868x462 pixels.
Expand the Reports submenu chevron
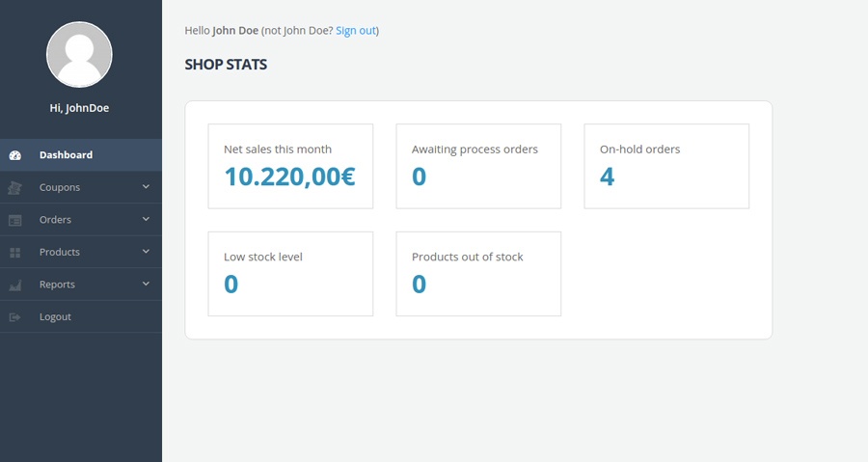click(x=146, y=285)
